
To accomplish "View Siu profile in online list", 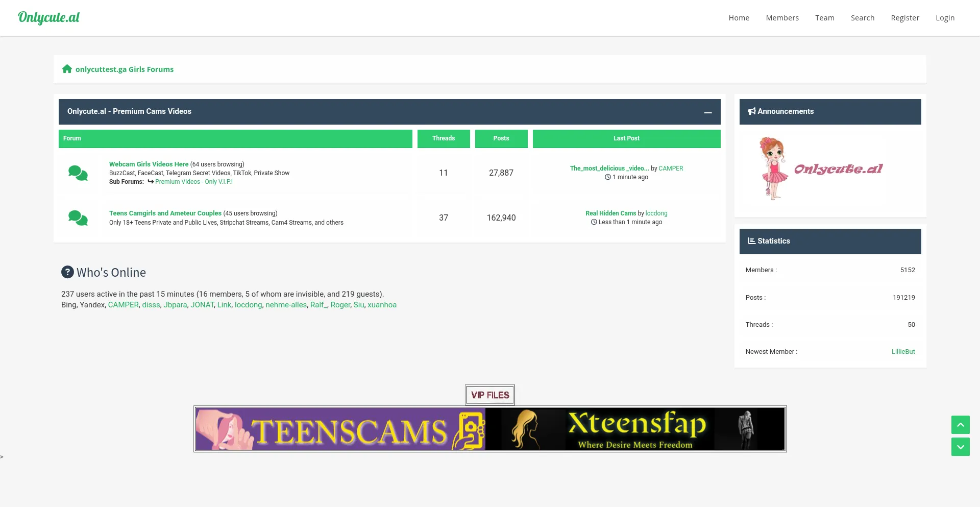I will pos(359,305).
